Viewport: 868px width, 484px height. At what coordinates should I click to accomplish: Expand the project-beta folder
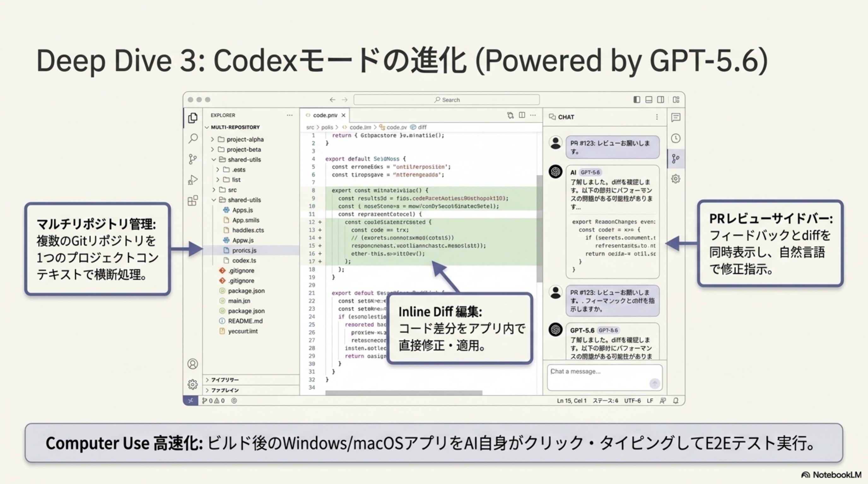pos(240,149)
